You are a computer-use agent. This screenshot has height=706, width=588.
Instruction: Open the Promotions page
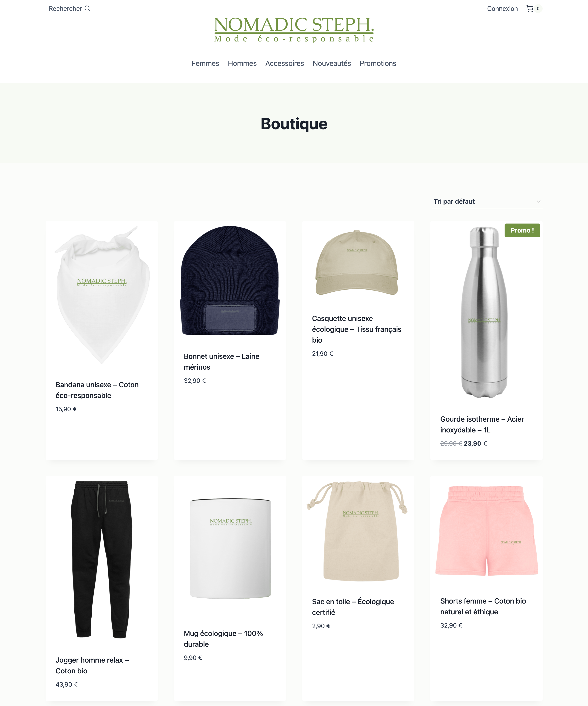378,63
